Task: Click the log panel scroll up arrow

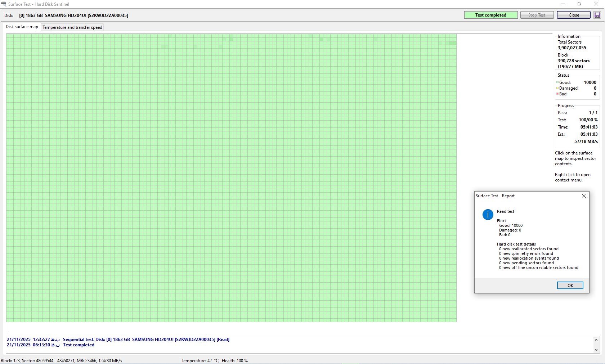Action: [596, 340]
